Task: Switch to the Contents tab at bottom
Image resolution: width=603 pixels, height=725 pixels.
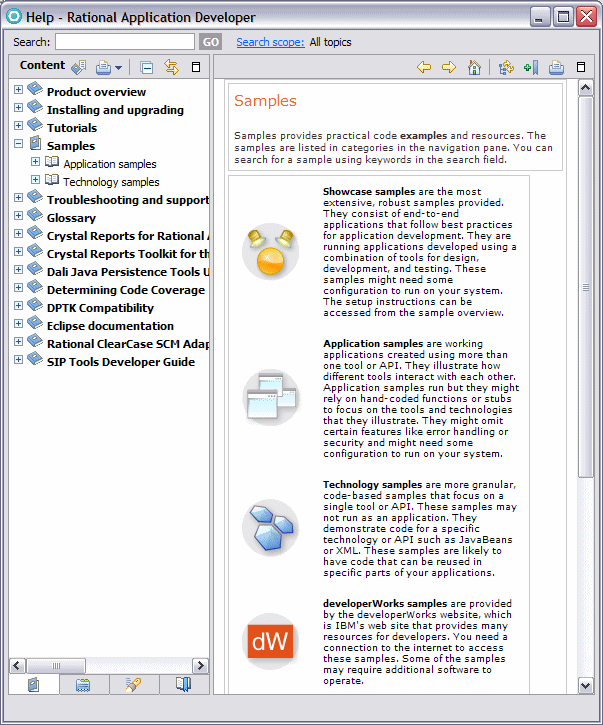Action: point(34,684)
